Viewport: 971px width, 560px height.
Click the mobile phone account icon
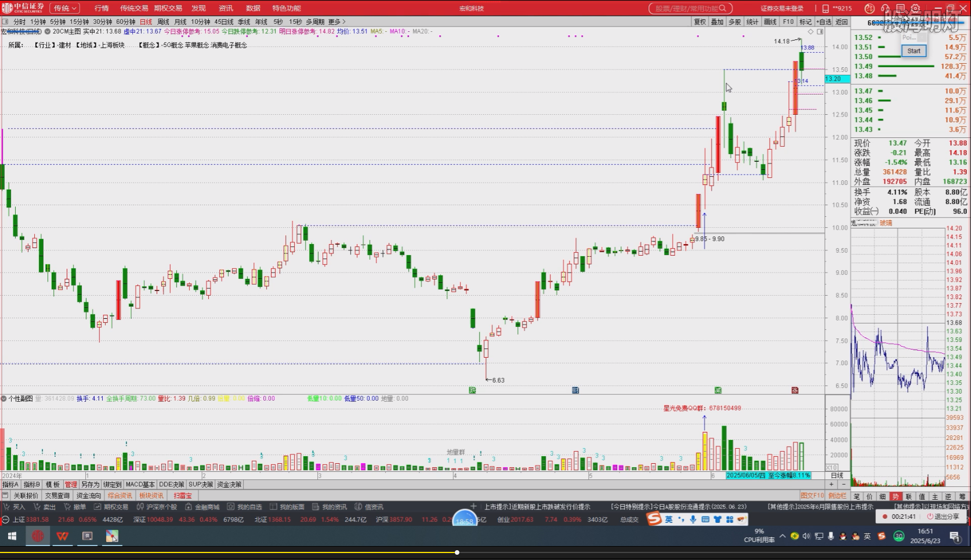click(x=825, y=8)
